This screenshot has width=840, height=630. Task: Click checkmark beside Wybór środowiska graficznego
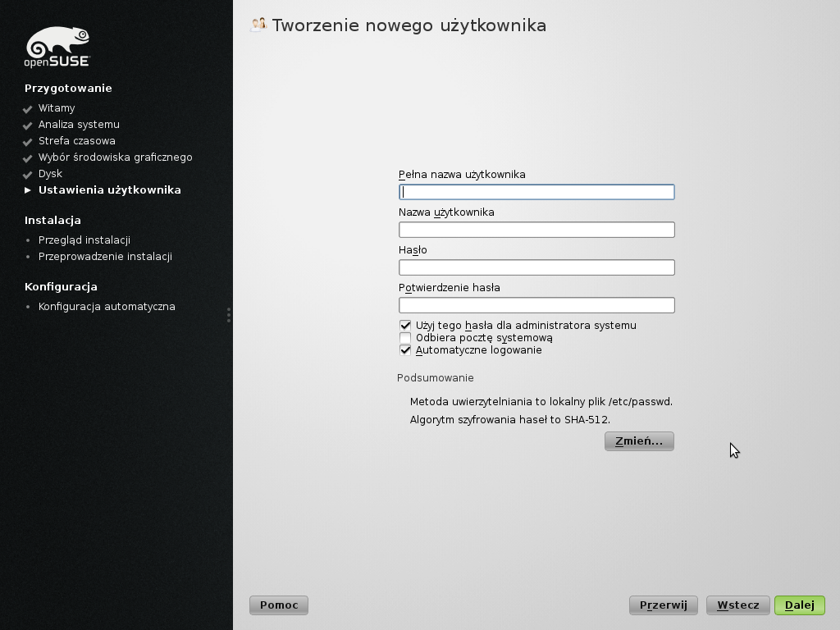[x=28, y=158]
